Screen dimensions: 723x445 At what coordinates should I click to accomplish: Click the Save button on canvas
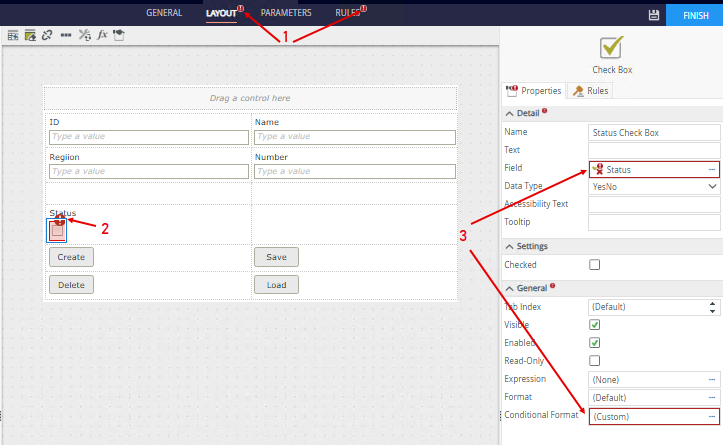(276, 257)
